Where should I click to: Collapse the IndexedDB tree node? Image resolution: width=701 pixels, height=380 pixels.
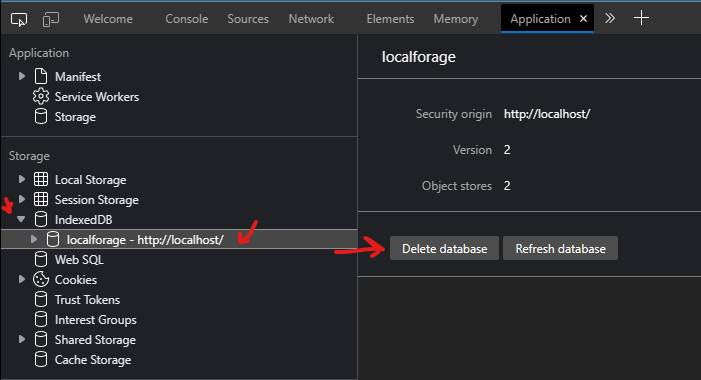pos(21,220)
